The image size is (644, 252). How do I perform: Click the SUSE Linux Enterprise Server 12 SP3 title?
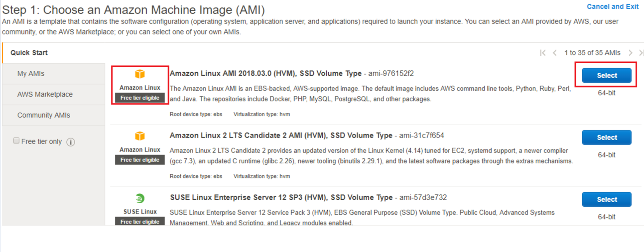point(281,197)
